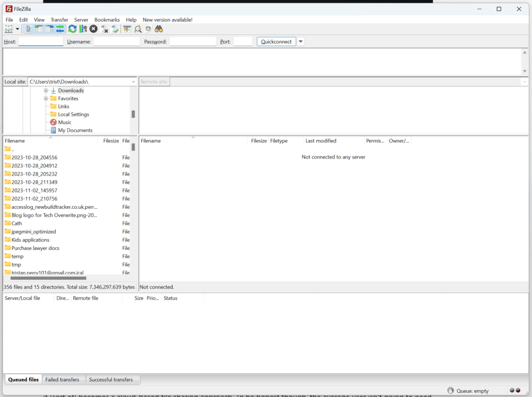Focus the Host input field
This screenshot has width=532, height=397.
[41, 42]
